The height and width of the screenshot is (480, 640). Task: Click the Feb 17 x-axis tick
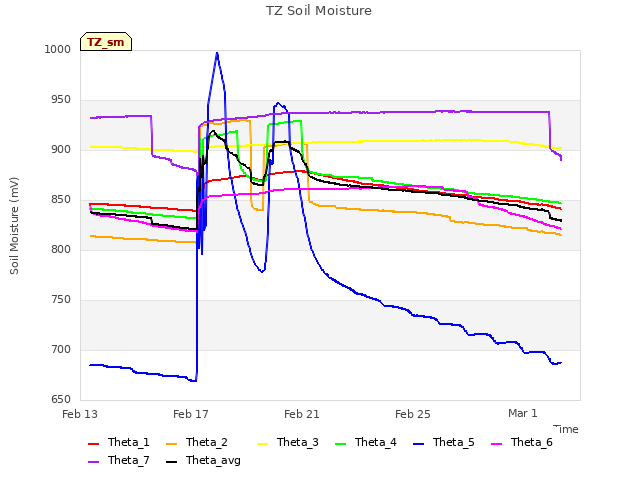tap(191, 414)
